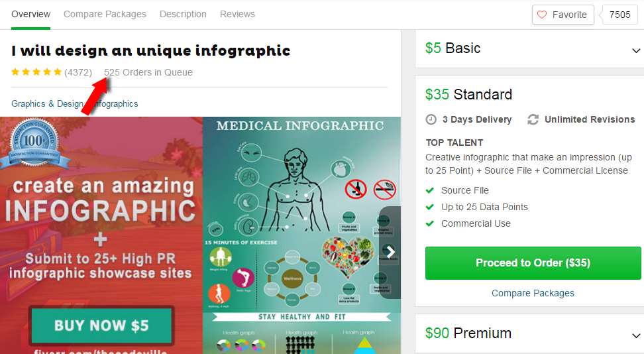The image size is (644, 354).
Task: Open the Description tab
Action: pyautogui.click(x=183, y=14)
